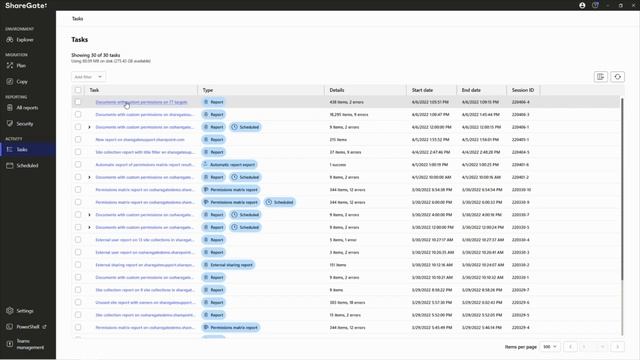This screenshot has width=640, height=360.
Task: Click Report badge on New report row
Action: pyautogui.click(x=213, y=140)
